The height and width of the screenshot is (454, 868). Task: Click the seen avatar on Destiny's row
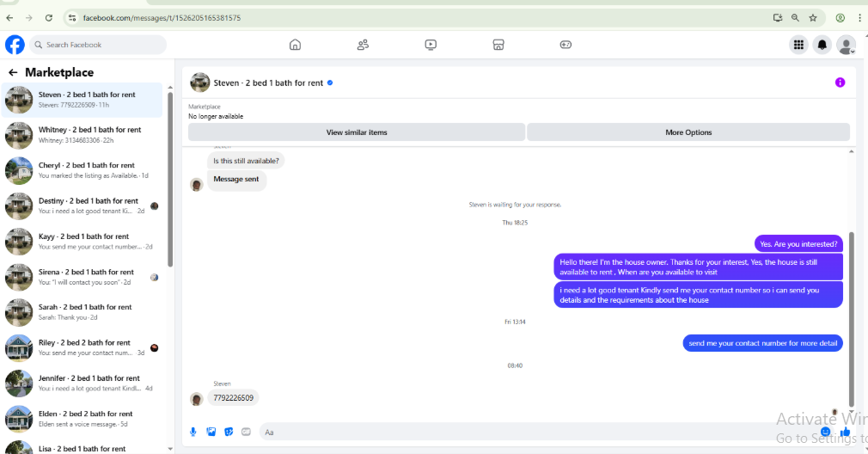[155, 206]
